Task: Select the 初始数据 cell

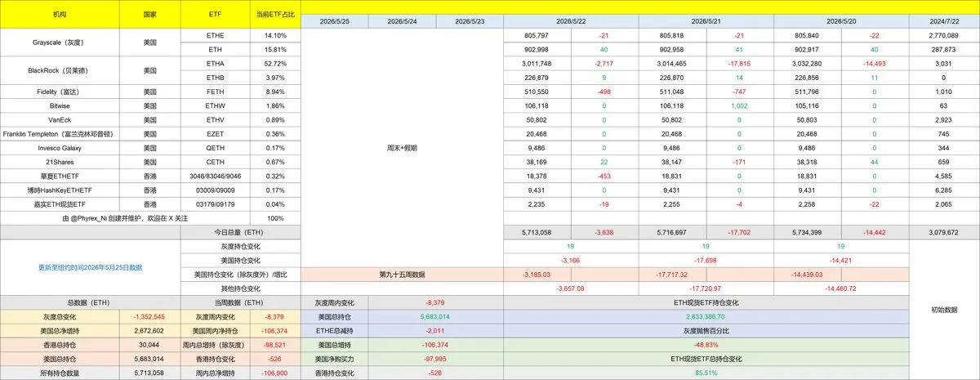Action: [944, 310]
